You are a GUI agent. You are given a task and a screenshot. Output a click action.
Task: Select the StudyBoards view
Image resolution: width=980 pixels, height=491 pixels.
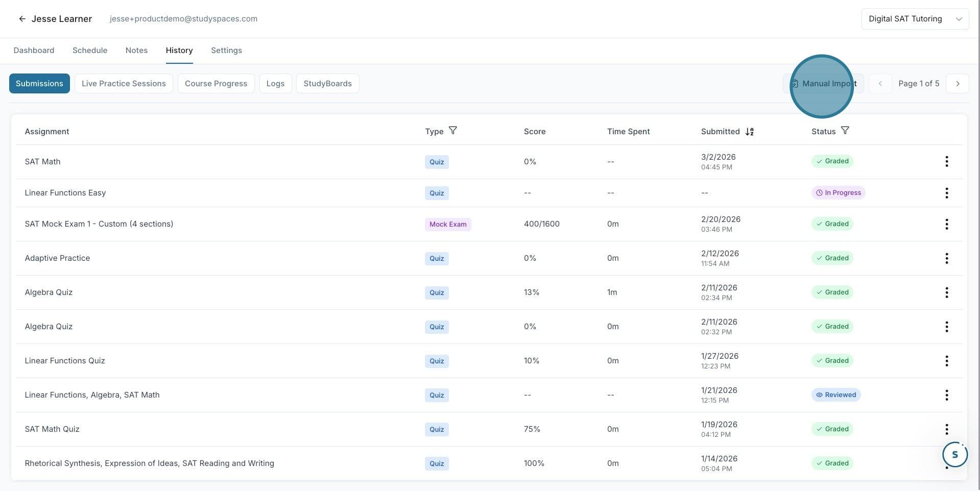click(x=327, y=84)
